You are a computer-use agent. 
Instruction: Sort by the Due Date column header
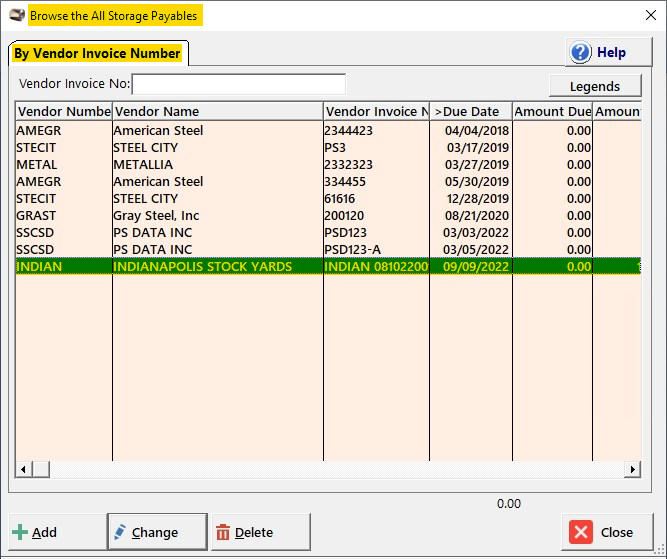click(471, 111)
